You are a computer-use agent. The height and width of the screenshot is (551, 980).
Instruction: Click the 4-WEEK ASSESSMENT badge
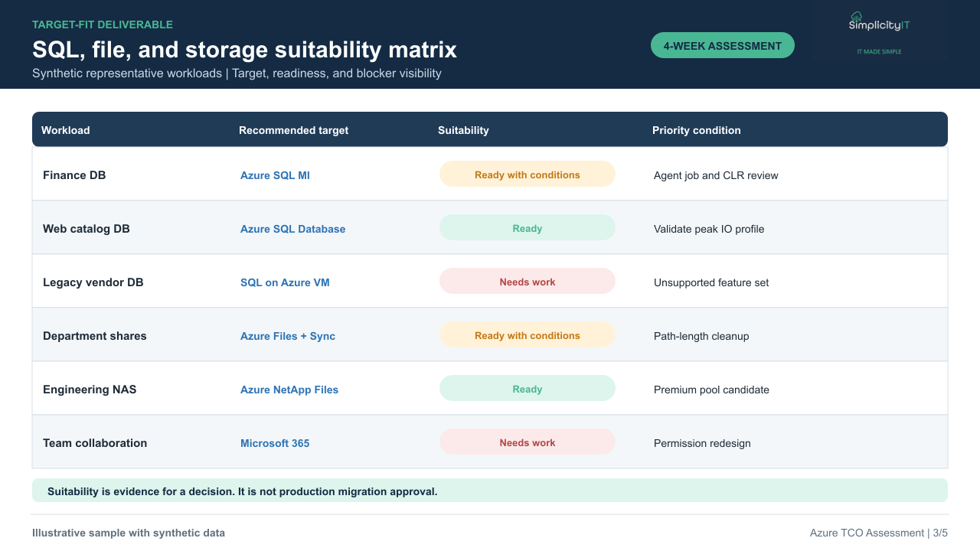pyautogui.click(x=723, y=45)
